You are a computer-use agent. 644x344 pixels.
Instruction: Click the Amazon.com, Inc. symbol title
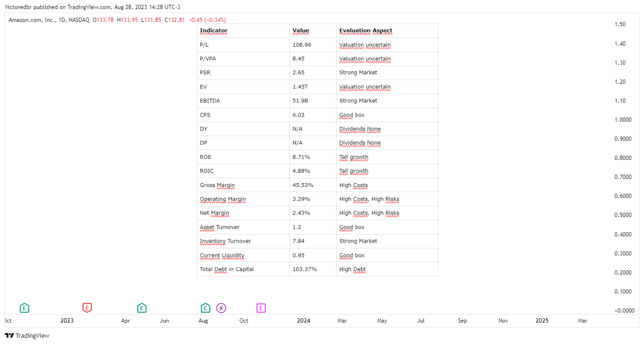point(32,20)
